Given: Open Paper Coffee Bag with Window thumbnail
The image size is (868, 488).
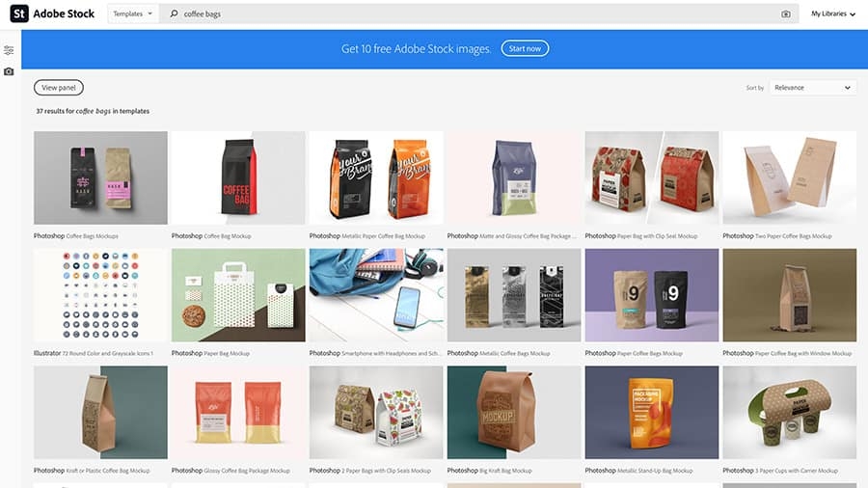Looking at the screenshot, I should (x=789, y=295).
